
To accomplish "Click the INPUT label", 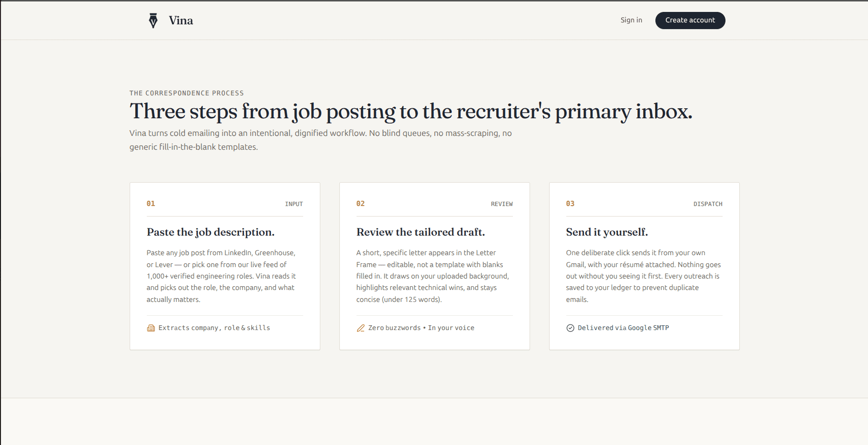I will pyautogui.click(x=294, y=204).
